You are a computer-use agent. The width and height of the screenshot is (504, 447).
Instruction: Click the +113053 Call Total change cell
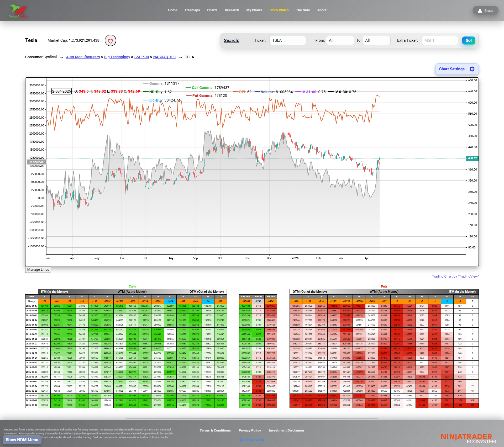(x=245, y=301)
